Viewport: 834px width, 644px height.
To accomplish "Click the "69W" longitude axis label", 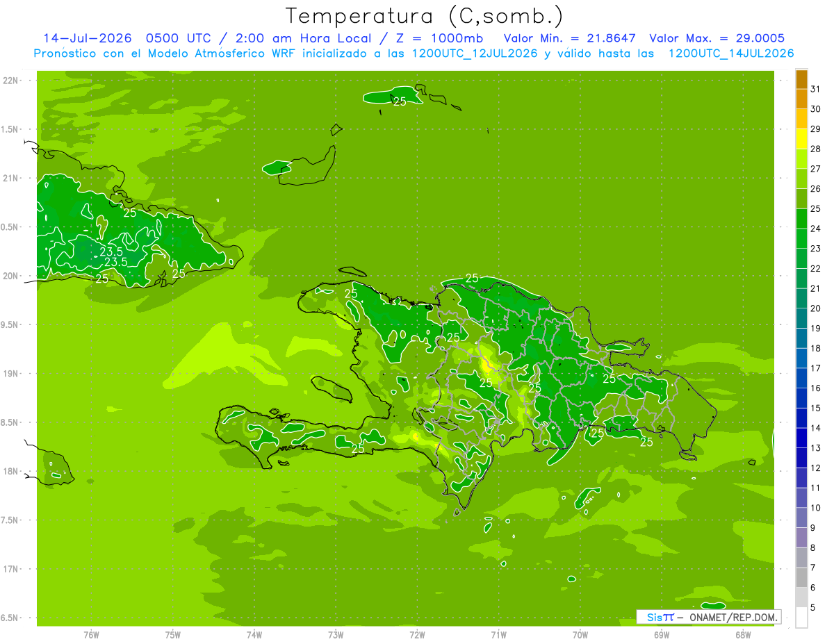I will pyautogui.click(x=661, y=635).
